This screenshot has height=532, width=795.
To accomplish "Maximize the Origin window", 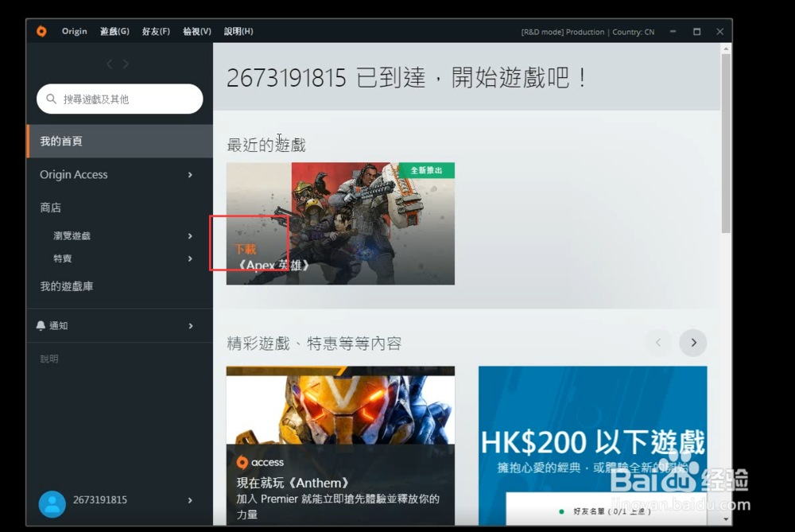I will [697, 32].
